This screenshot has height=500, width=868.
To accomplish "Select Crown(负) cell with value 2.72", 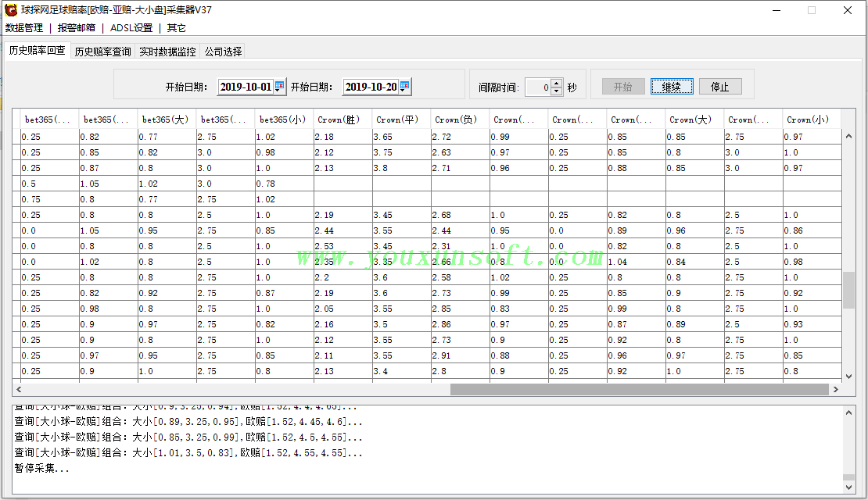I will coord(461,137).
